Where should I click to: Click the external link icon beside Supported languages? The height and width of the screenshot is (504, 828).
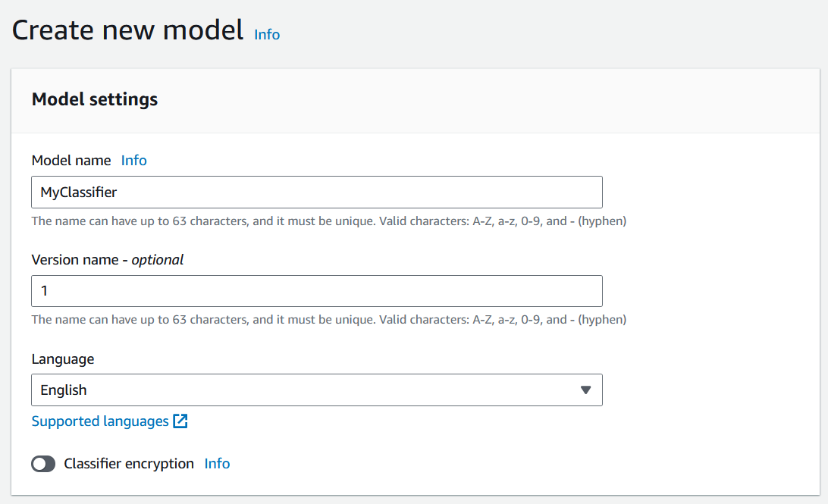pos(180,421)
